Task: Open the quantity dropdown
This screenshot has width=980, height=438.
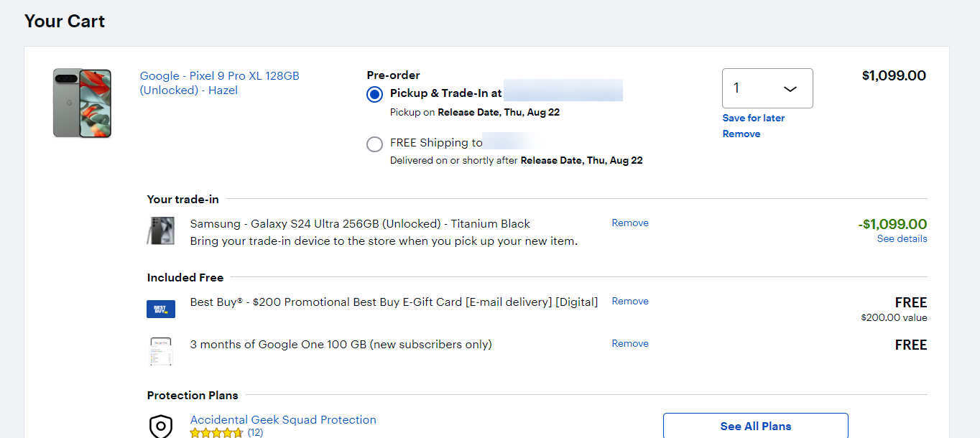Action: point(767,88)
